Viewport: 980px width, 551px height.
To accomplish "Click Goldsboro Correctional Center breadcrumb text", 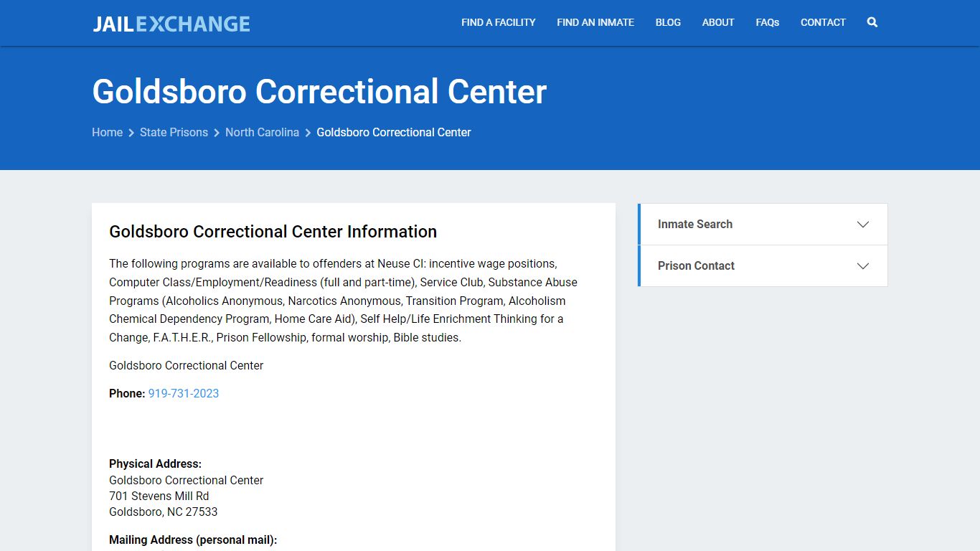I will pyautogui.click(x=394, y=132).
